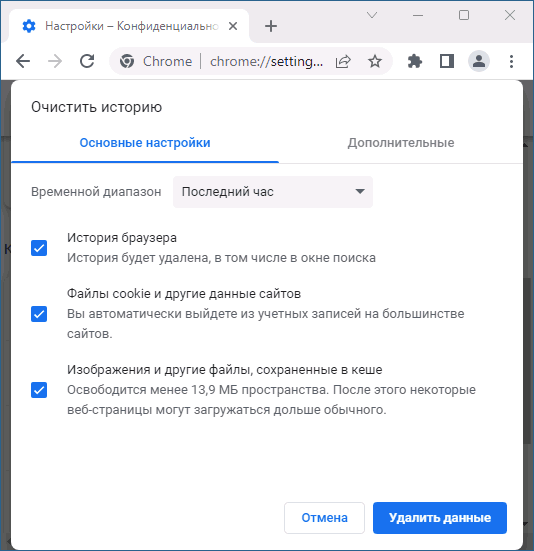The image size is (534, 551).
Task: Open the Временной диапазон dropdown
Action: click(273, 192)
